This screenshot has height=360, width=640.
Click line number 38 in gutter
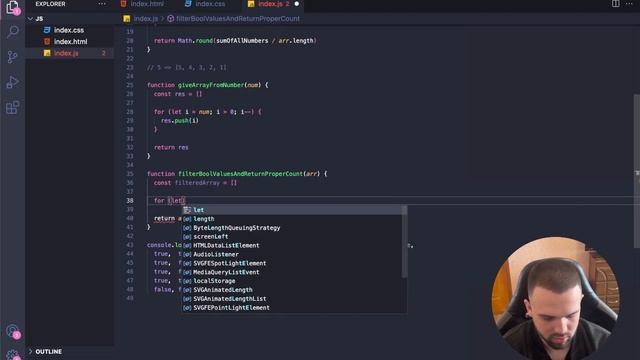[x=130, y=200]
